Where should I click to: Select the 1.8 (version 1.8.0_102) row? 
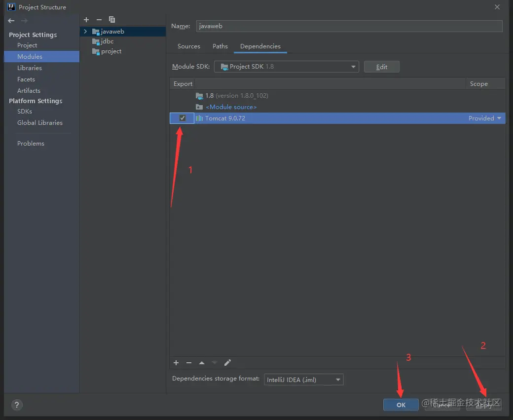[x=337, y=96]
